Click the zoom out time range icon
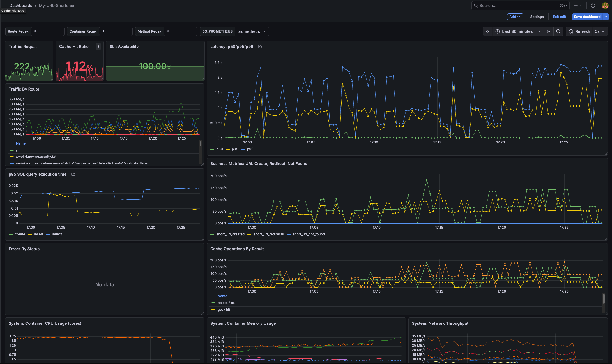Screen dimensions: 612x364 [558, 31]
